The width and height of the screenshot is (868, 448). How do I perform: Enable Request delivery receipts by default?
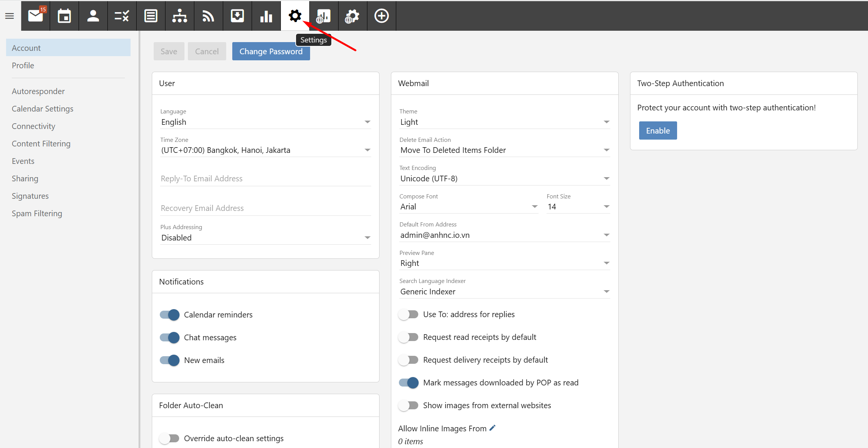coord(409,360)
